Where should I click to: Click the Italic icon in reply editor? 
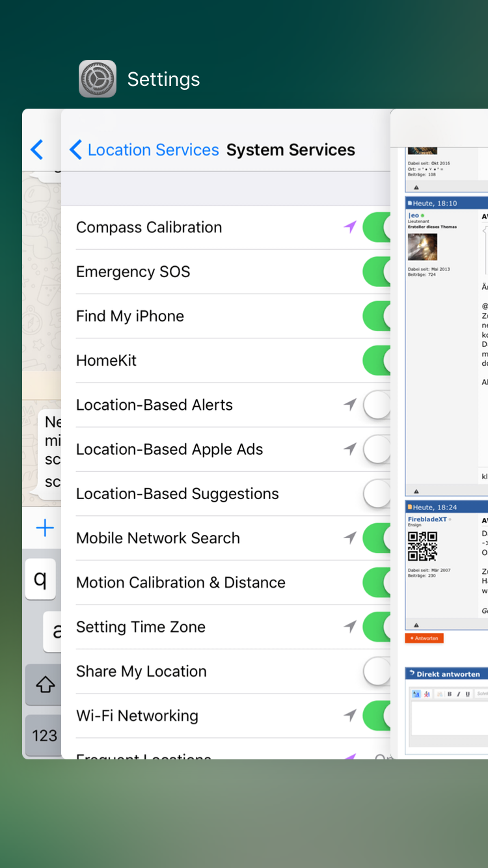point(458,694)
